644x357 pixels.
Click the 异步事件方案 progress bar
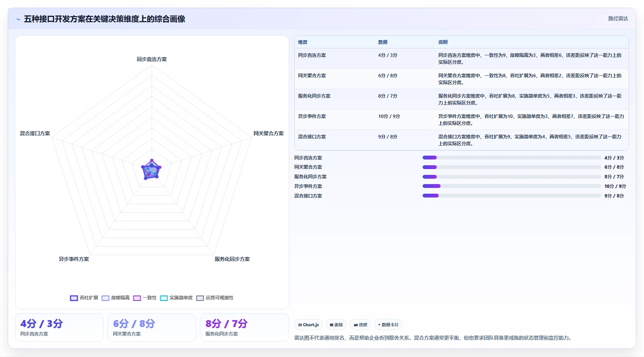pos(512,186)
